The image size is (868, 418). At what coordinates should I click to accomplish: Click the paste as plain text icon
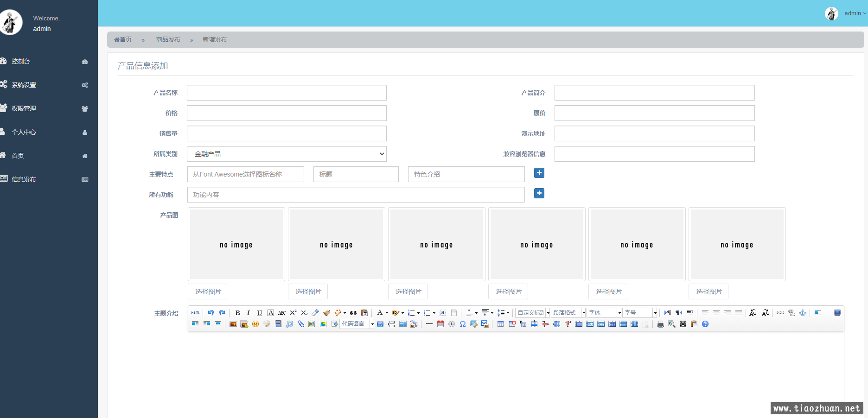pos(364,313)
